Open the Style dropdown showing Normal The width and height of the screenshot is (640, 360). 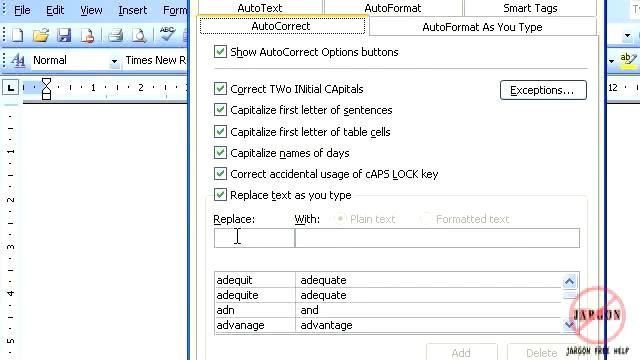pyautogui.click(x=114, y=61)
